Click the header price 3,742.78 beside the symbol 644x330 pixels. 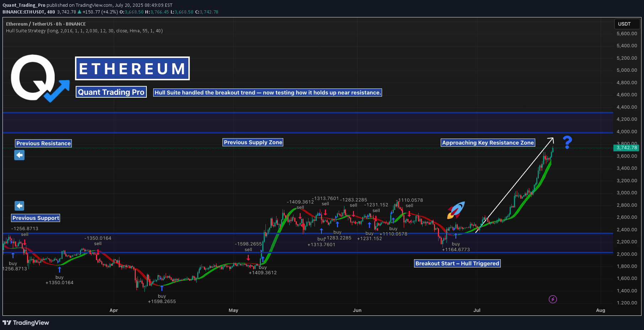[66, 12]
